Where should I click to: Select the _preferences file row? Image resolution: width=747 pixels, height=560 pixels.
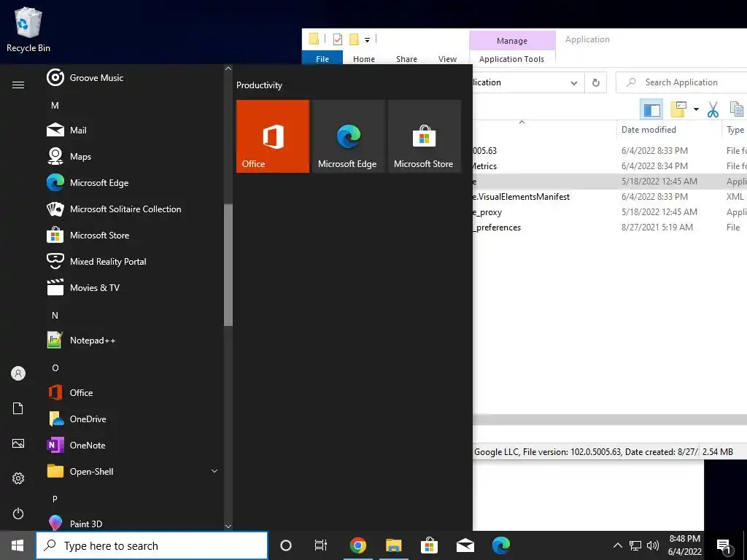click(610, 227)
